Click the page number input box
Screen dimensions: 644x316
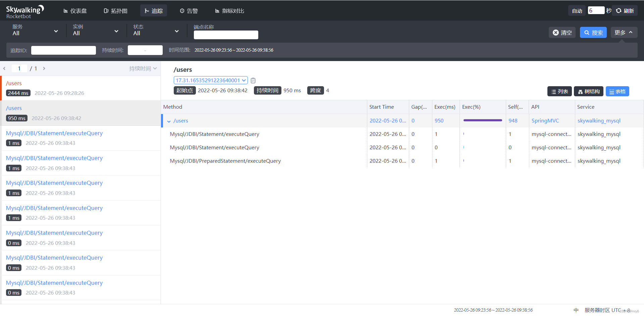pyautogui.click(x=19, y=68)
